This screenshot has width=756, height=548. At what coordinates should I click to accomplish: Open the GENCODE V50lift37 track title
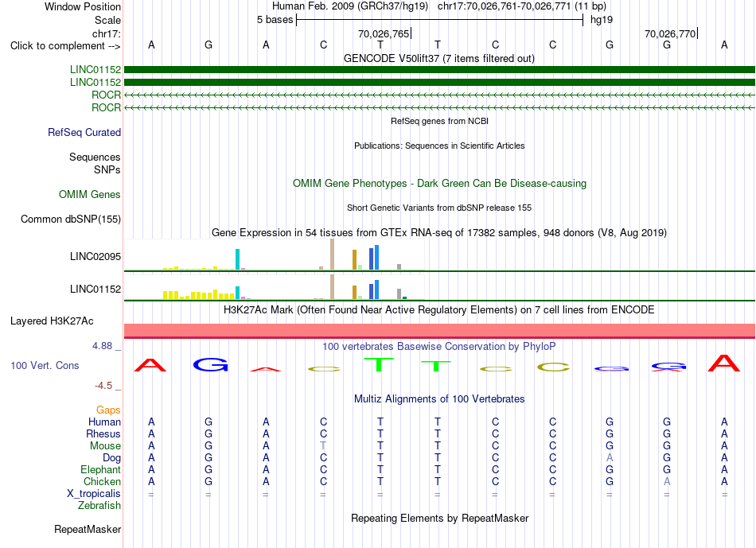[439, 58]
